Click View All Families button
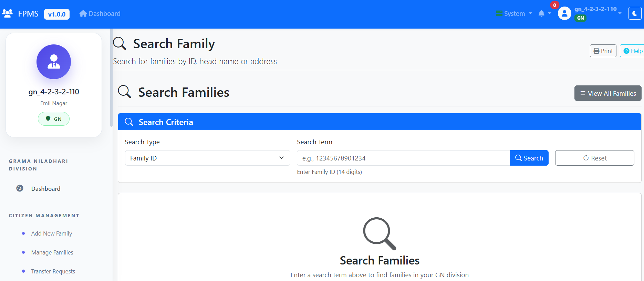This screenshot has height=281, width=644. [608, 93]
